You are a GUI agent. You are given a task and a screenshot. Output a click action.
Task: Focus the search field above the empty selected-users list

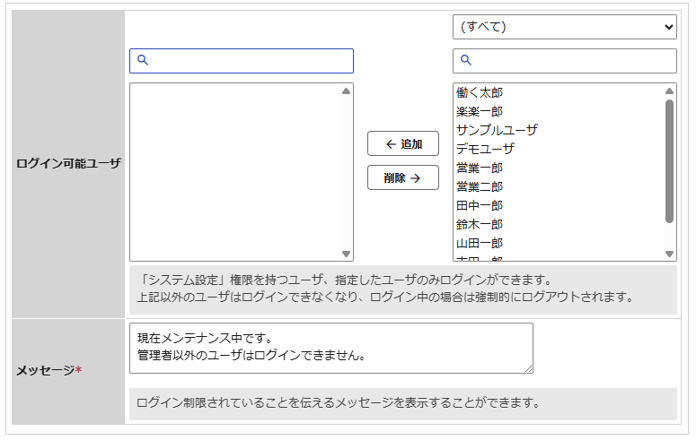pyautogui.click(x=241, y=61)
